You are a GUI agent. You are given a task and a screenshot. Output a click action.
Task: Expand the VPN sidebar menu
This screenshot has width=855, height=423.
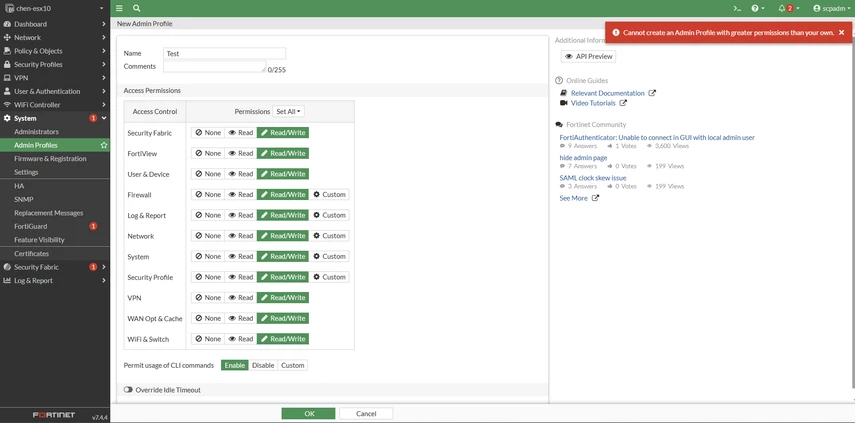point(55,78)
